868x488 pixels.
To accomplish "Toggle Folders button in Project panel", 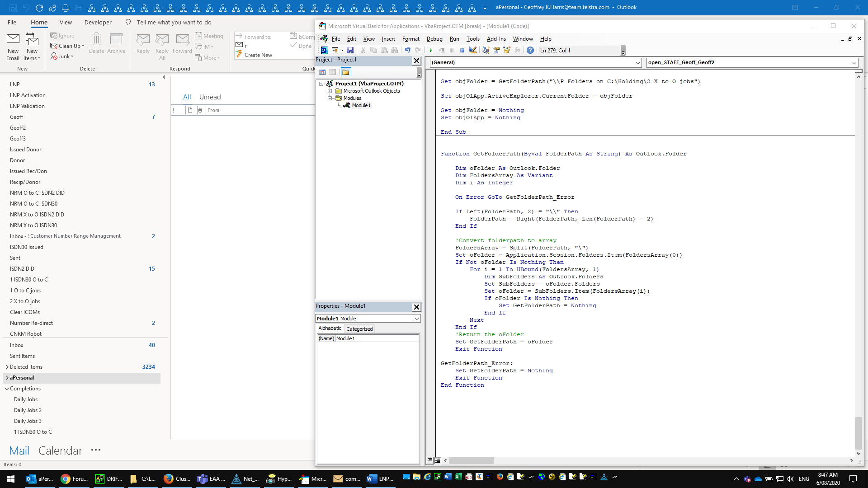I will [x=346, y=72].
